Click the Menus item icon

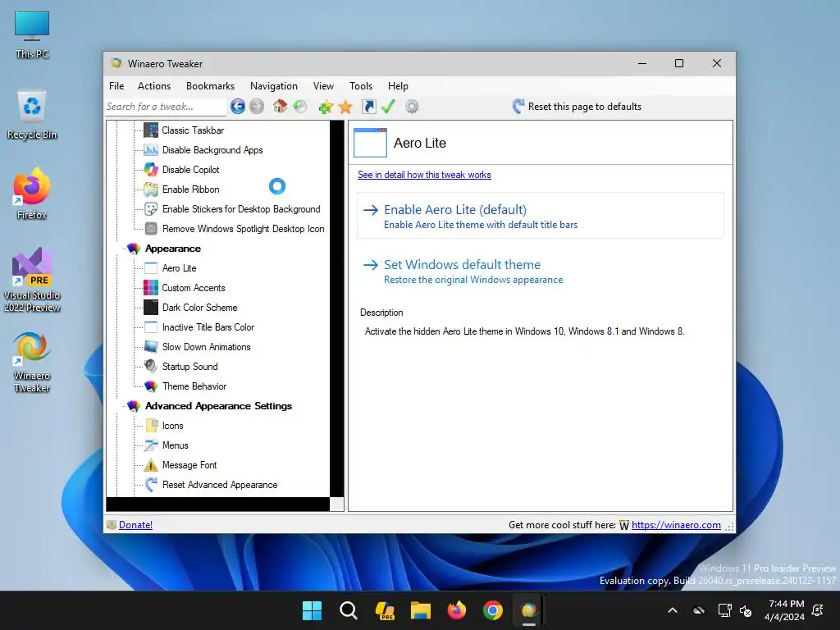(x=151, y=445)
